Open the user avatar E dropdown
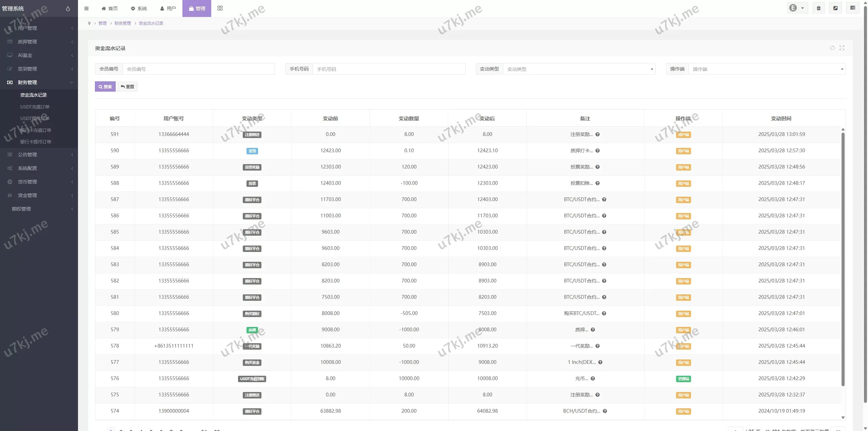 797,8
